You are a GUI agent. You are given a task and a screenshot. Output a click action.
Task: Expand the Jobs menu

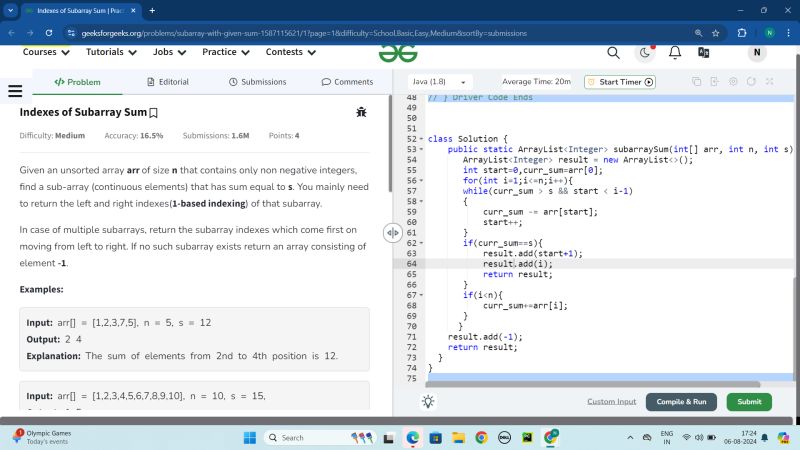[169, 52]
